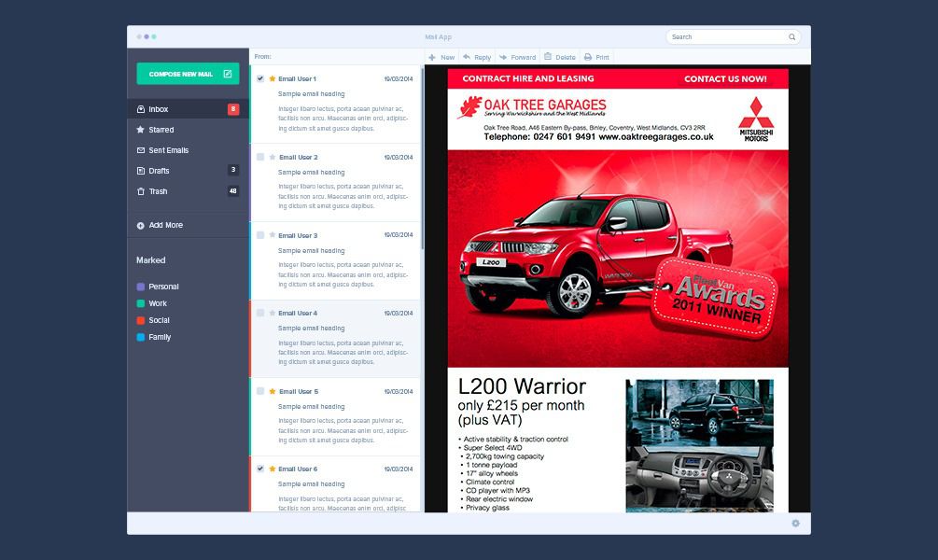938x560 pixels.
Task: Click the search magnifier icon
Action: click(792, 37)
